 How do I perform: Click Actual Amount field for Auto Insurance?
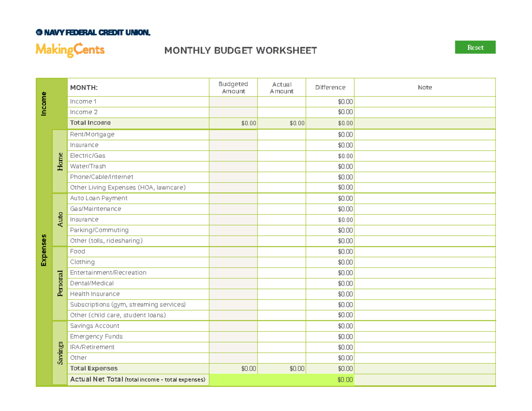tap(282, 219)
